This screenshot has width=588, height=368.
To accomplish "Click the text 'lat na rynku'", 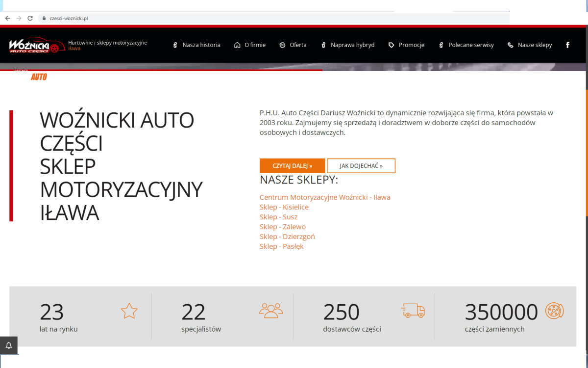I will coord(59,329).
